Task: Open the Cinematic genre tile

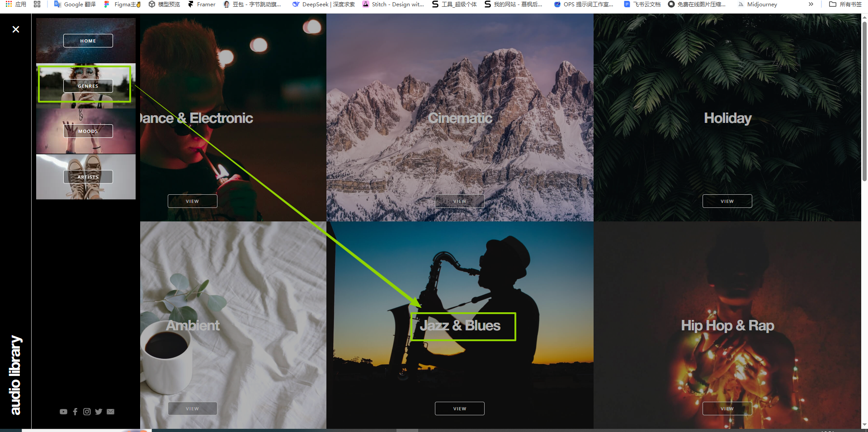Action: click(x=460, y=118)
